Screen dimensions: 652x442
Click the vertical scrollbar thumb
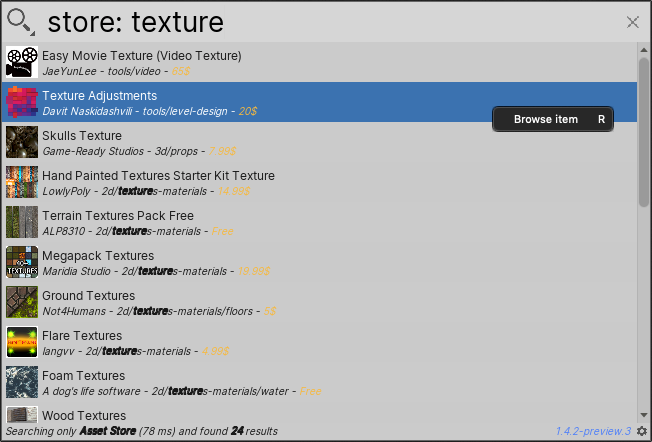click(644, 132)
